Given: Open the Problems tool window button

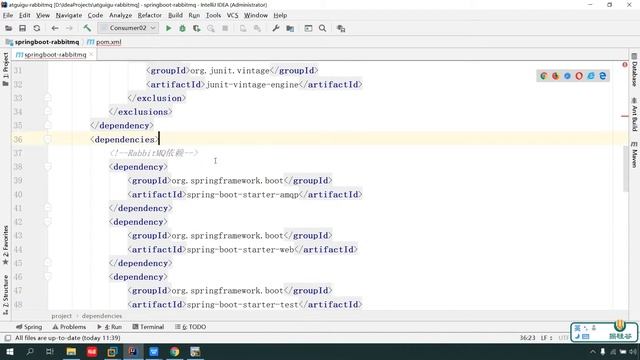Looking at the screenshot, I should click(69, 327).
